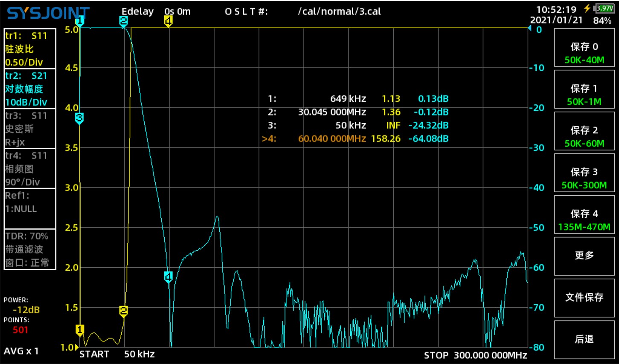
Task: Enable trace tr4 S11 相频图 panel
Action: click(x=30, y=169)
